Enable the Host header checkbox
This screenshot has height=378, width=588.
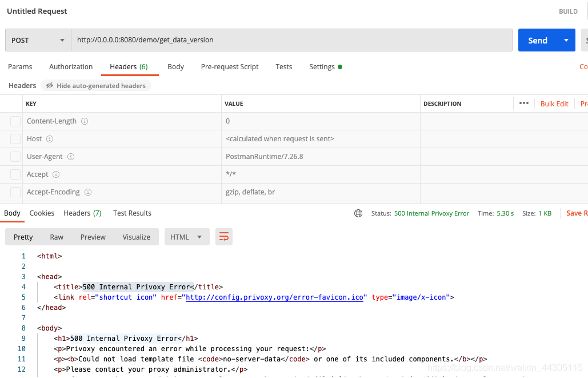pyautogui.click(x=14, y=139)
